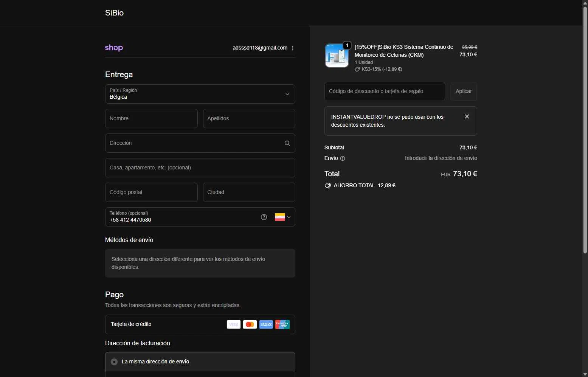Click the American Express card icon

266,324
